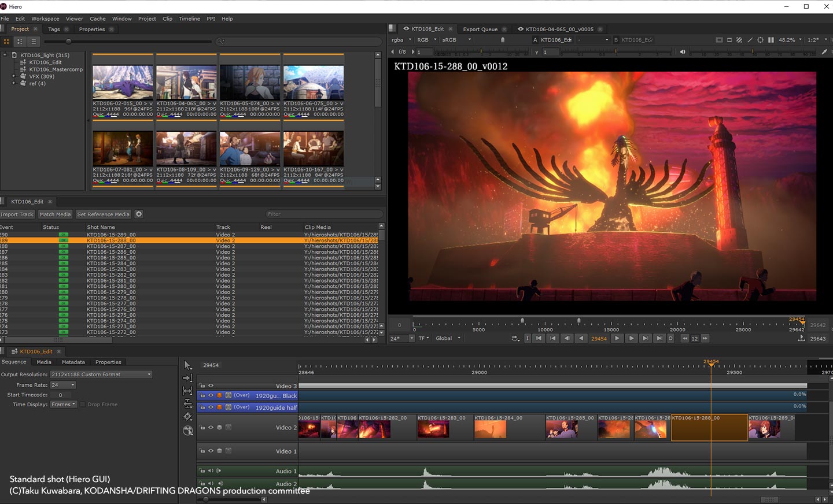This screenshot has width=833, height=504.
Task: Open Frame Rate dropdown showing 24
Action: (x=63, y=385)
